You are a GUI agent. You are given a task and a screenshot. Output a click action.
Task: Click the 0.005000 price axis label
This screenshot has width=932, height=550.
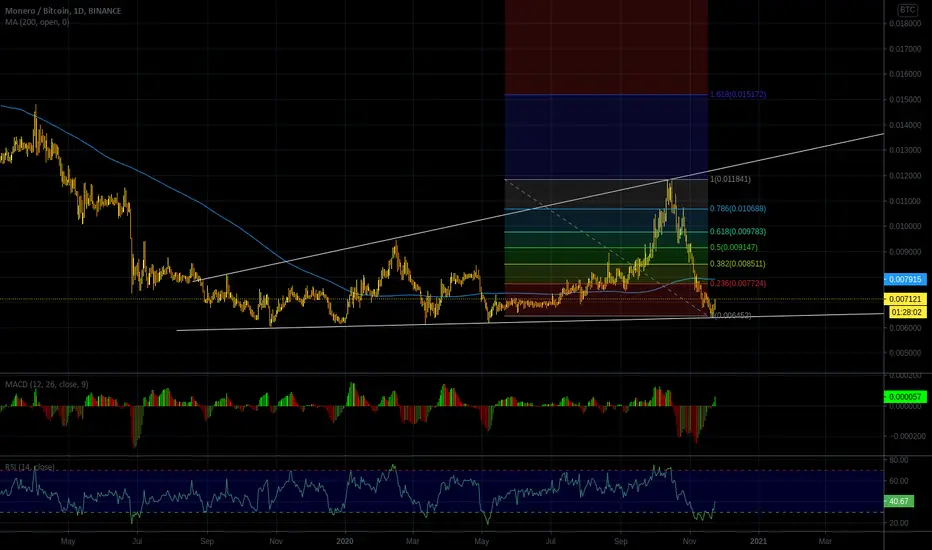pyautogui.click(x=905, y=353)
